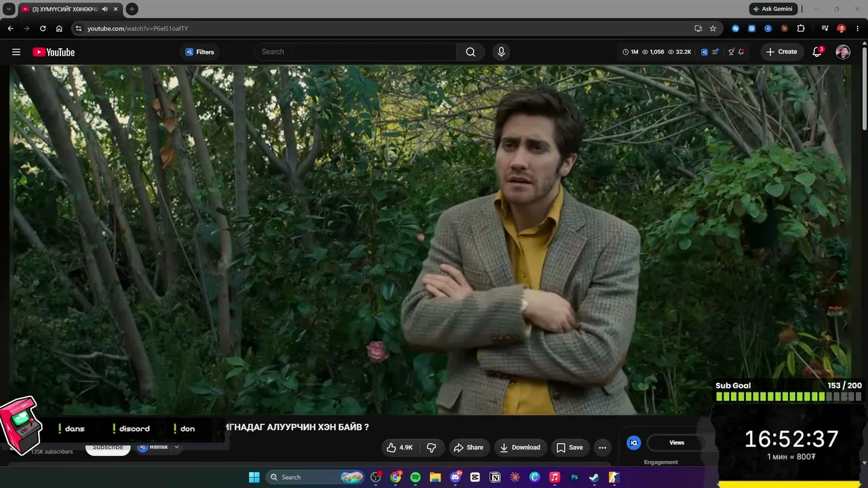Open the media controls icon in Chrome
868x488 pixels.
click(825, 28)
